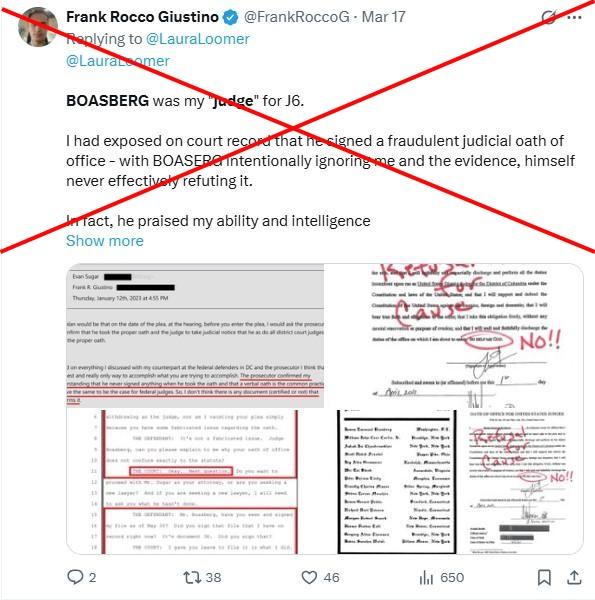Click the blue verified badge icon
595x600 pixels.
(x=231, y=17)
